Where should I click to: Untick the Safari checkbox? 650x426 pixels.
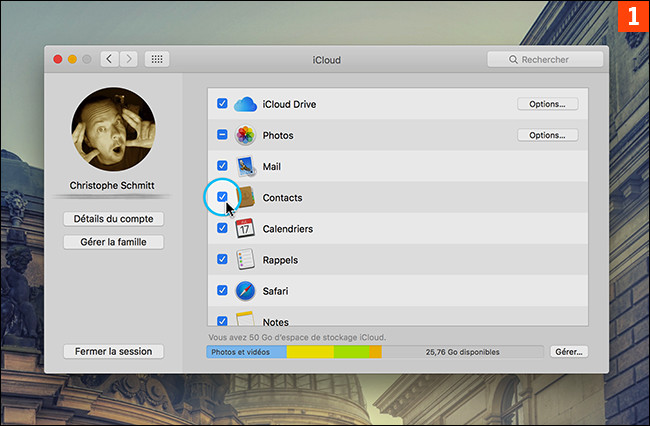222,291
